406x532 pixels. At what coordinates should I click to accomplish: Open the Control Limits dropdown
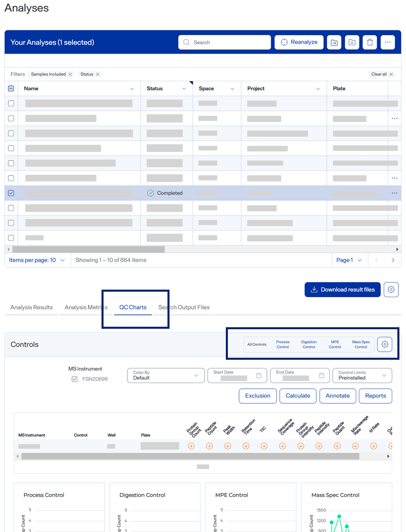(x=362, y=375)
